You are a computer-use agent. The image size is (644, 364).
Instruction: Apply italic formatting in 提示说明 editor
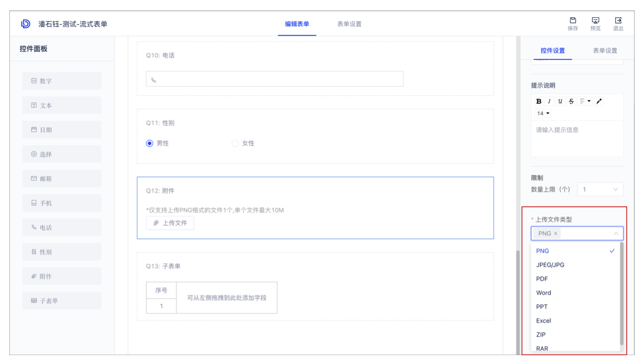click(x=549, y=101)
